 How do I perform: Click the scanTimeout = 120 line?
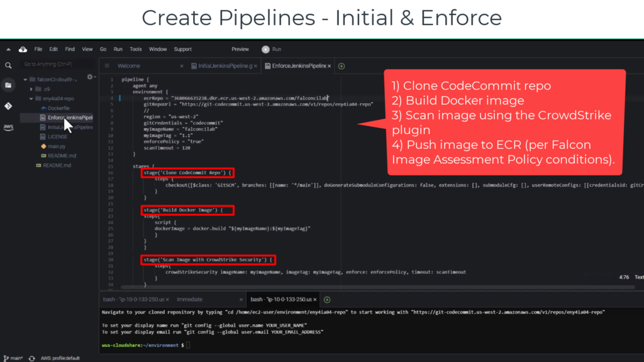click(x=167, y=148)
